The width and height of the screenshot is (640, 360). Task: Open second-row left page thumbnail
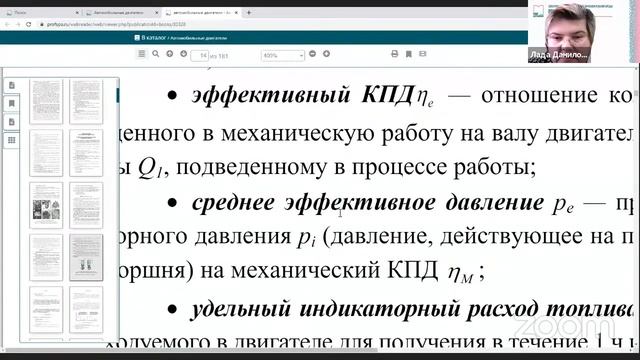(x=46, y=153)
